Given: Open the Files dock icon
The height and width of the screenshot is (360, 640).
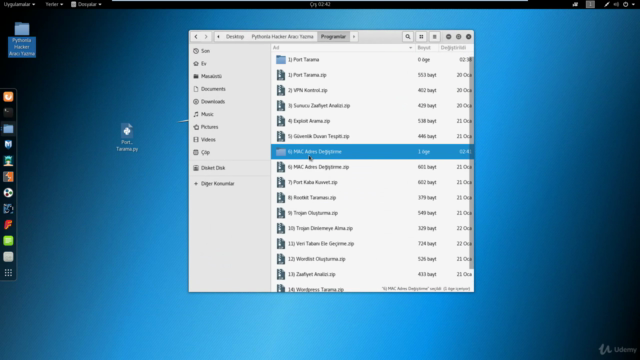Looking at the screenshot, I should 8,129.
